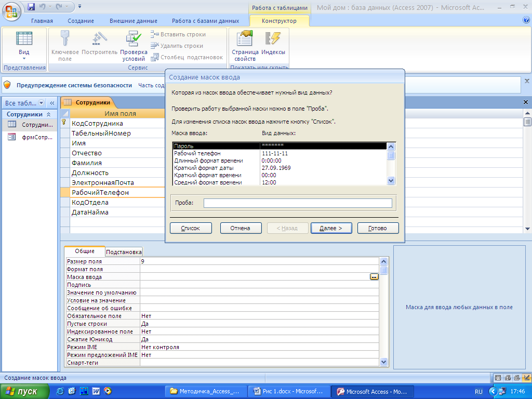Screen dimensions: 532x399
Task: Open Методичка_Access taskbar folder window
Action: tap(206, 391)
